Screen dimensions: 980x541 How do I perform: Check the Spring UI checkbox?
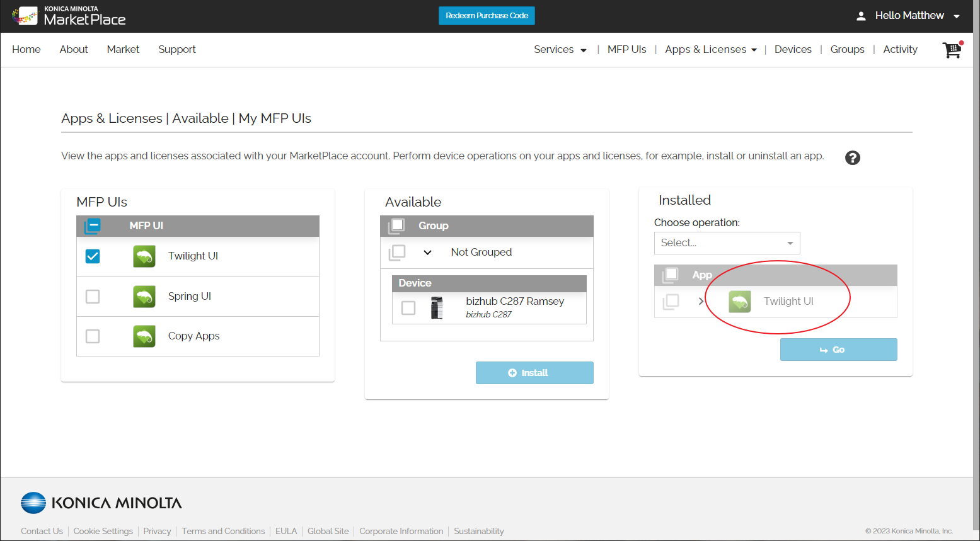point(93,297)
